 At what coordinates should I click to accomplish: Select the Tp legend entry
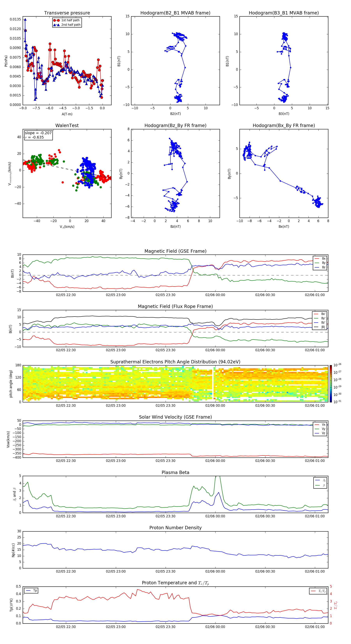[x=31, y=591]
